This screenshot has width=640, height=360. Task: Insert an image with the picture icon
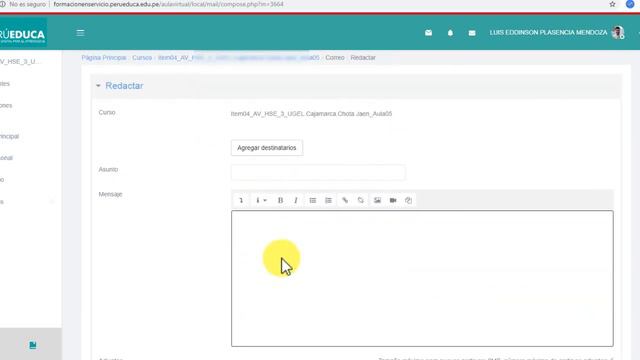(377, 200)
